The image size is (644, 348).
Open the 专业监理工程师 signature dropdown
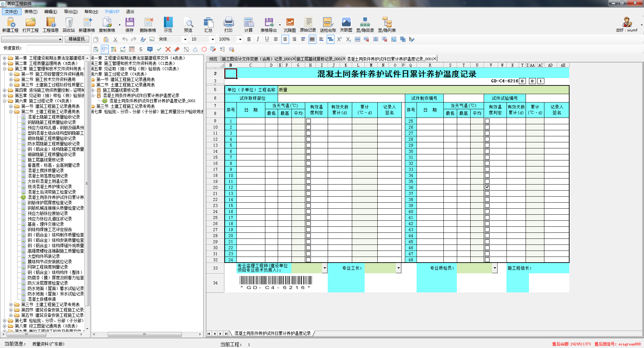(325, 268)
